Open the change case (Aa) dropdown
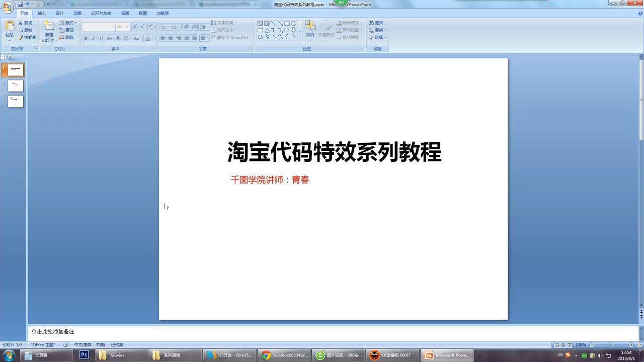Screen dimensions: 644x362 [137, 38]
